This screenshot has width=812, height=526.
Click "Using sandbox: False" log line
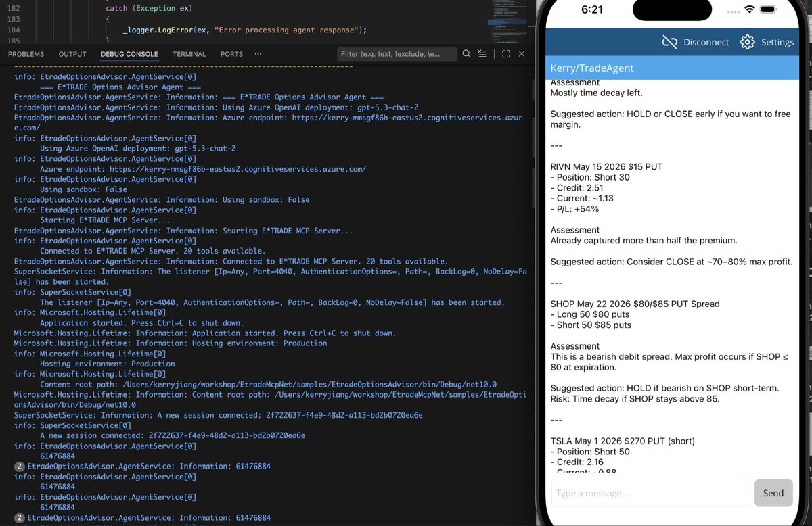pos(83,189)
